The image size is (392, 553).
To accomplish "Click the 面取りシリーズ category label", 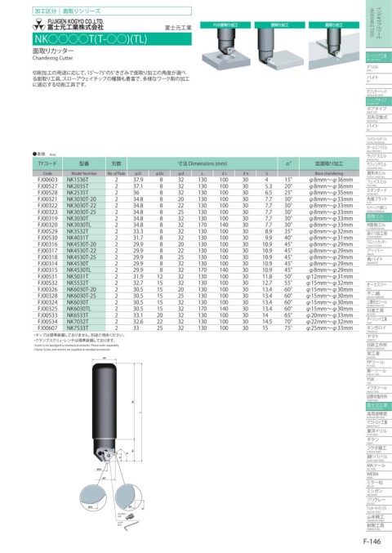I will 82,11.
